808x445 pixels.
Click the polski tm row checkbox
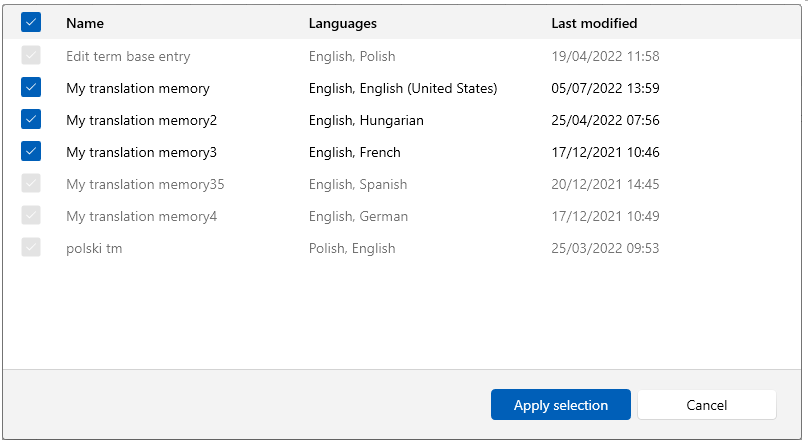(31, 248)
